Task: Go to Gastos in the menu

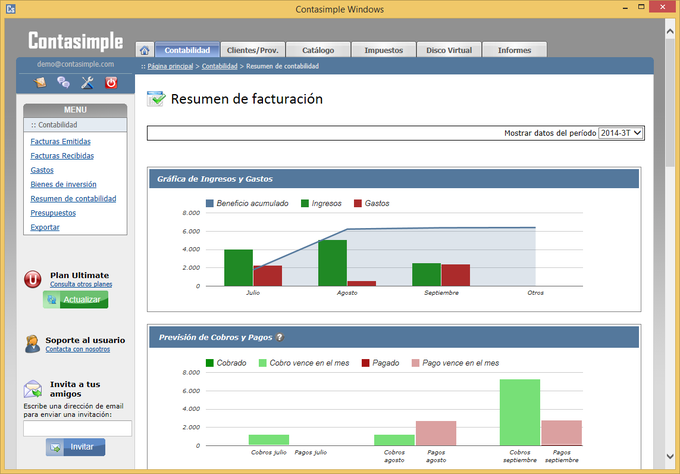Action: click(x=42, y=170)
